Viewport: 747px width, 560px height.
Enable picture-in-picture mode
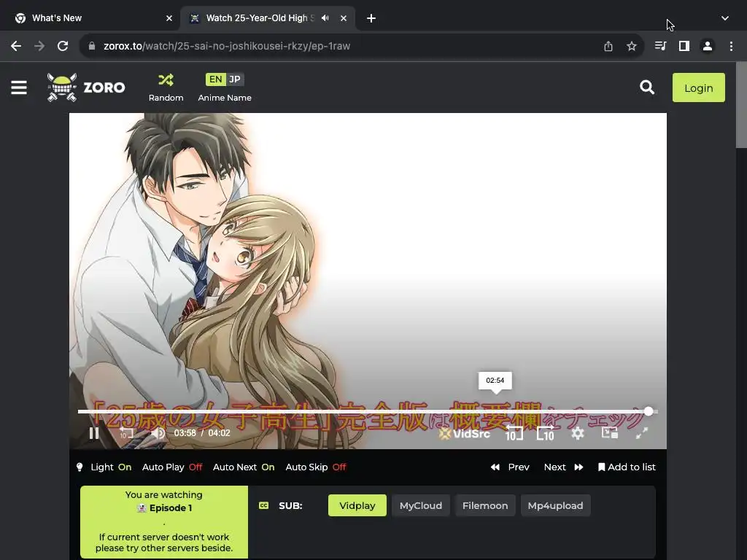610,433
